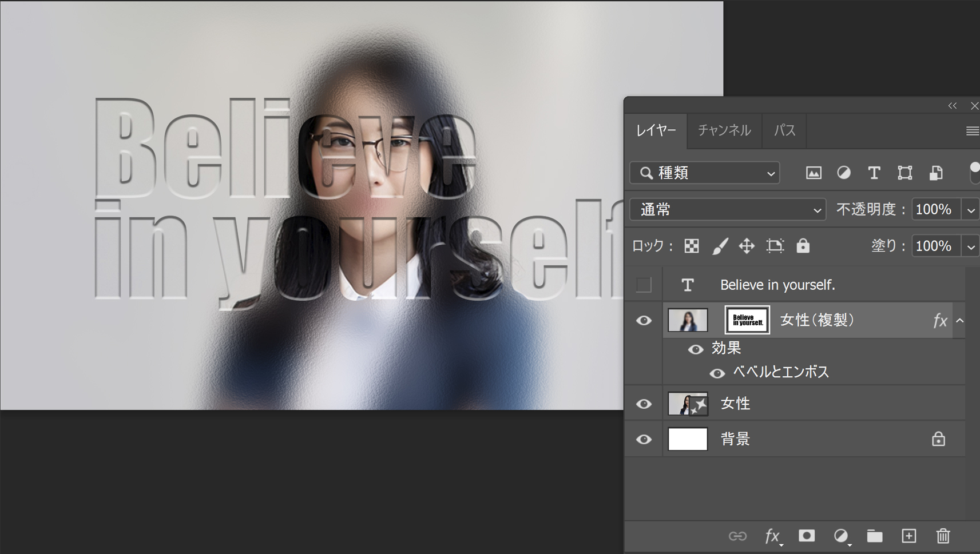Create a new layer group folder

(x=874, y=536)
